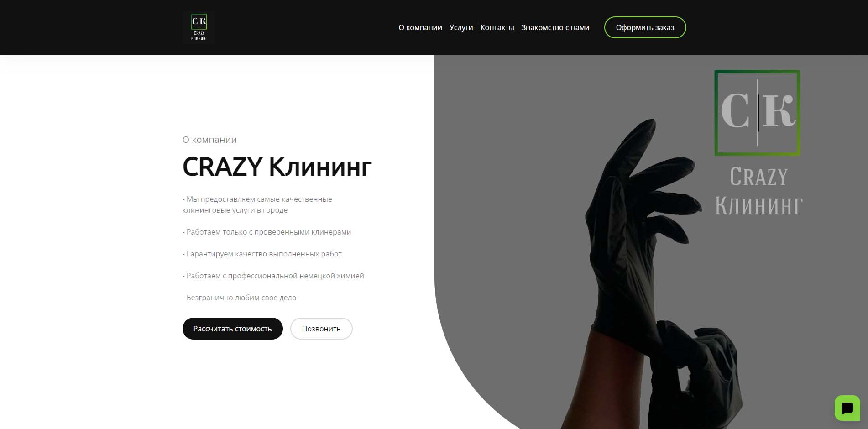Click the line about проверенными клинерами
The width and height of the screenshot is (868, 429).
click(267, 232)
